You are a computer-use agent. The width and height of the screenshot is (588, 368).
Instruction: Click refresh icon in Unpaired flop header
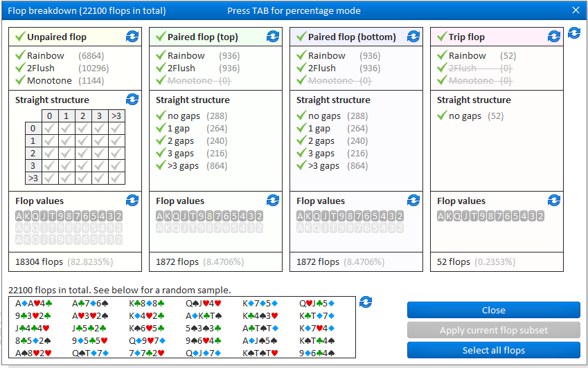click(x=132, y=37)
